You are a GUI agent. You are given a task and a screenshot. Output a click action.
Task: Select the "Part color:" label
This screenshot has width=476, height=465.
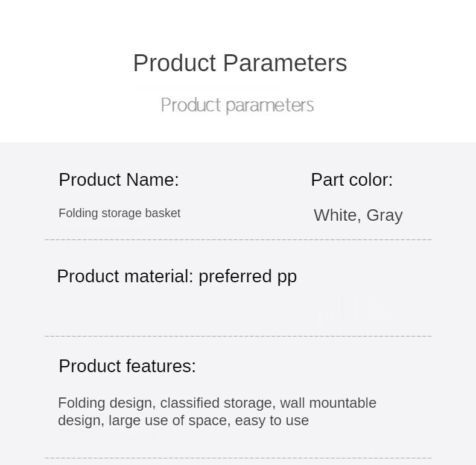[x=352, y=180]
